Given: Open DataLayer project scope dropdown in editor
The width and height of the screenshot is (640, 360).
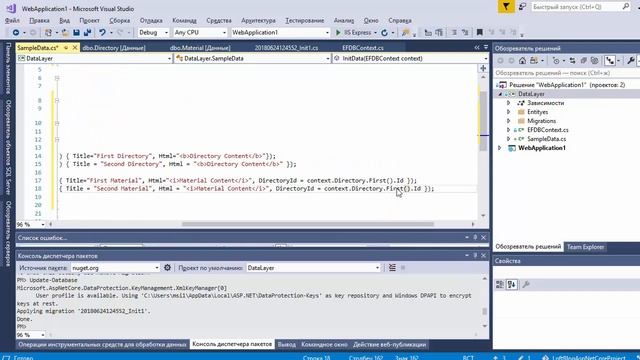Looking at the screenshot, I should tap(94, 58).
